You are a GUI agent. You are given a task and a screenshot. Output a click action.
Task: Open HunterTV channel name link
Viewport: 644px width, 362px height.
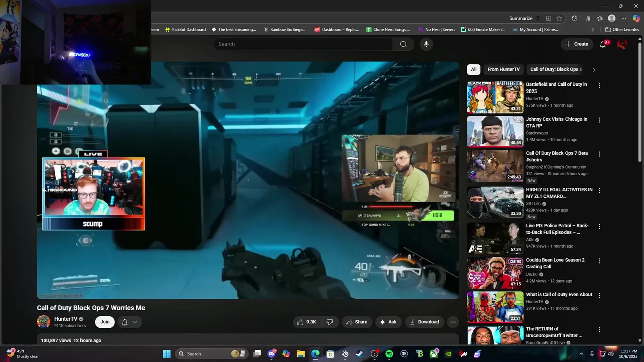click(66, 319)
